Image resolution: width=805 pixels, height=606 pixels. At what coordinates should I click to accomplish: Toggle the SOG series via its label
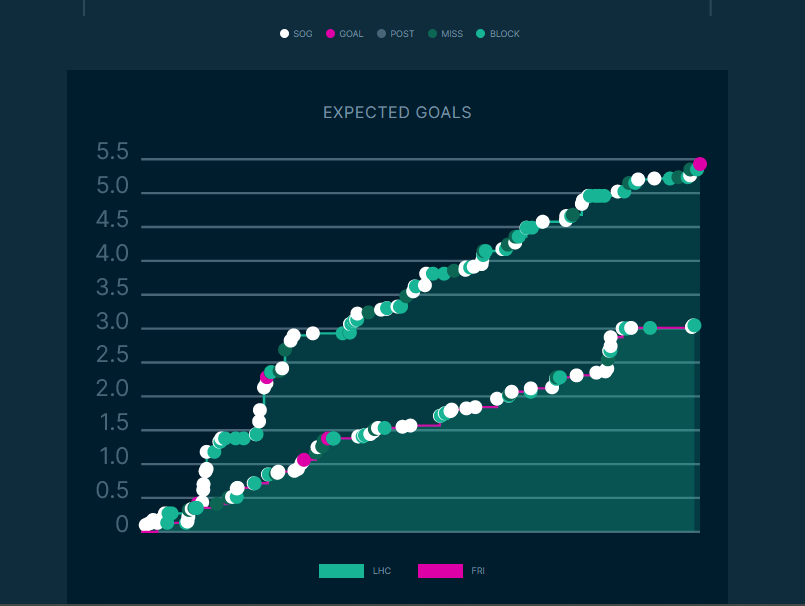(303, 34)
